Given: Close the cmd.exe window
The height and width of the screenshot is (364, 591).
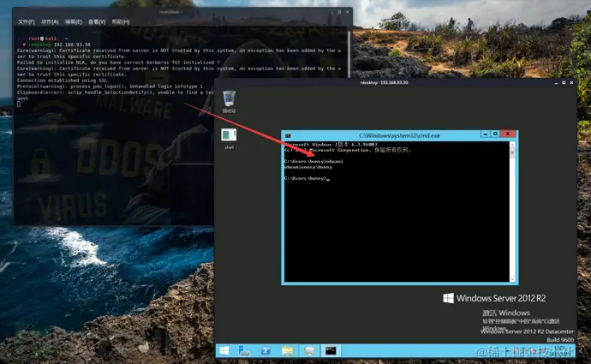Looking at the screenshot, I should 508,134.
